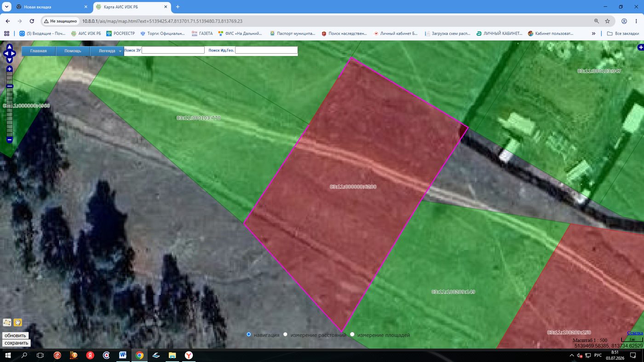This screenshot has width=644, height=362.
Task: Click the сохранить button
Action: pos(17,343)
